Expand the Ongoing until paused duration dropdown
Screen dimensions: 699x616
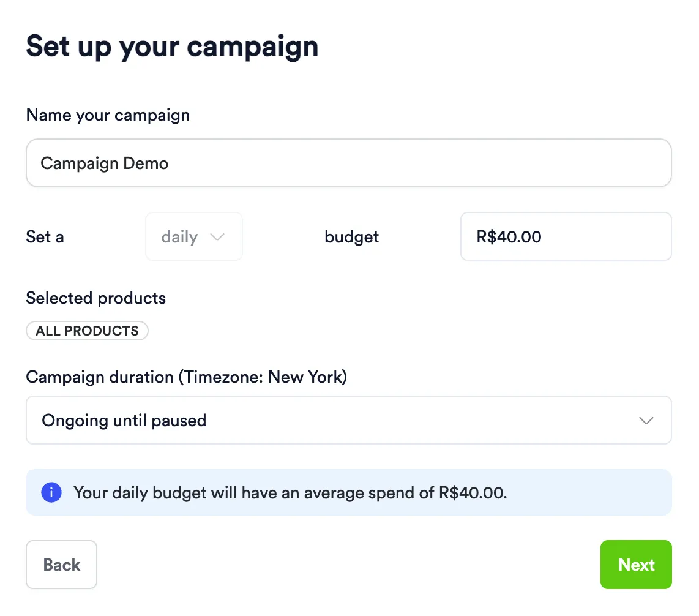[x=348, y=421]
